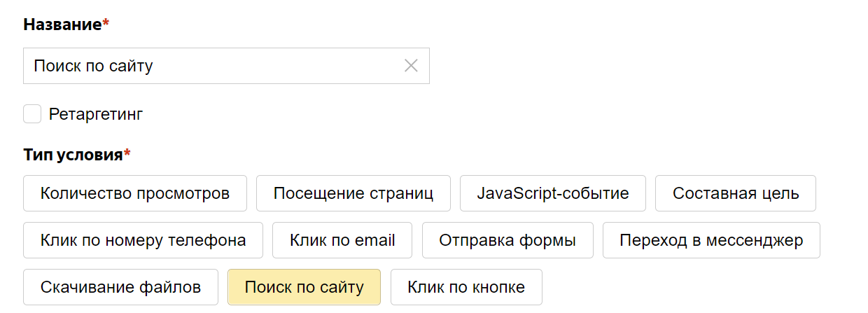The height and width of the screenshot is (313, 868).
Task: Choose the Посещение страниц condition type
Action: click(x=353, y=193)
